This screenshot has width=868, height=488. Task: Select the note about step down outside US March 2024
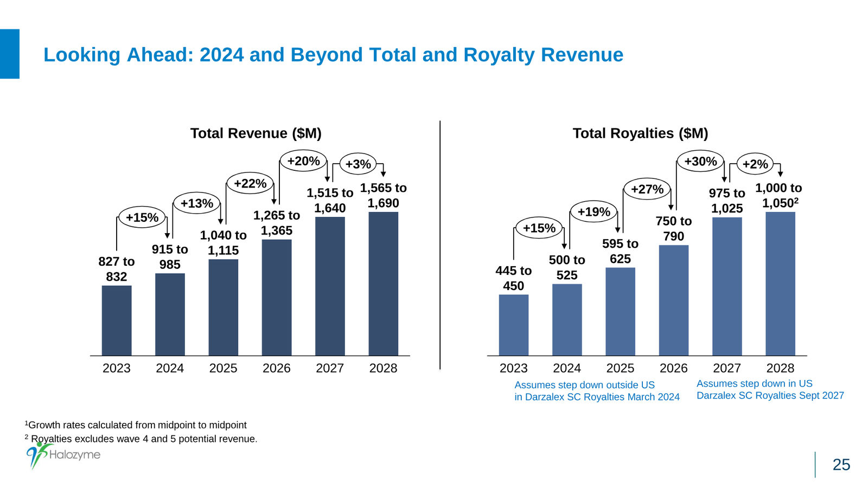coord(597,391)
